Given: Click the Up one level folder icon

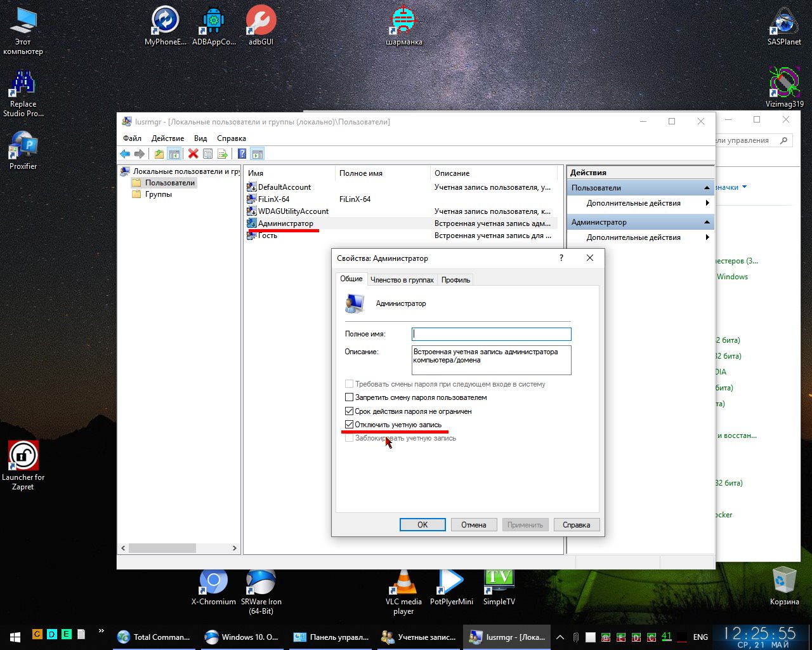Looking at the screenshot, I should (159, 154).
